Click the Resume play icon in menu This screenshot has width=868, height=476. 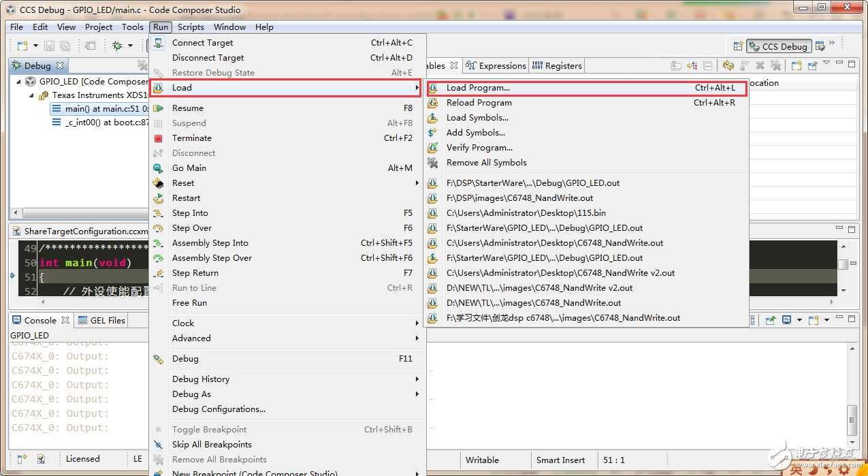pyautogui.click(x=159, y=108)
